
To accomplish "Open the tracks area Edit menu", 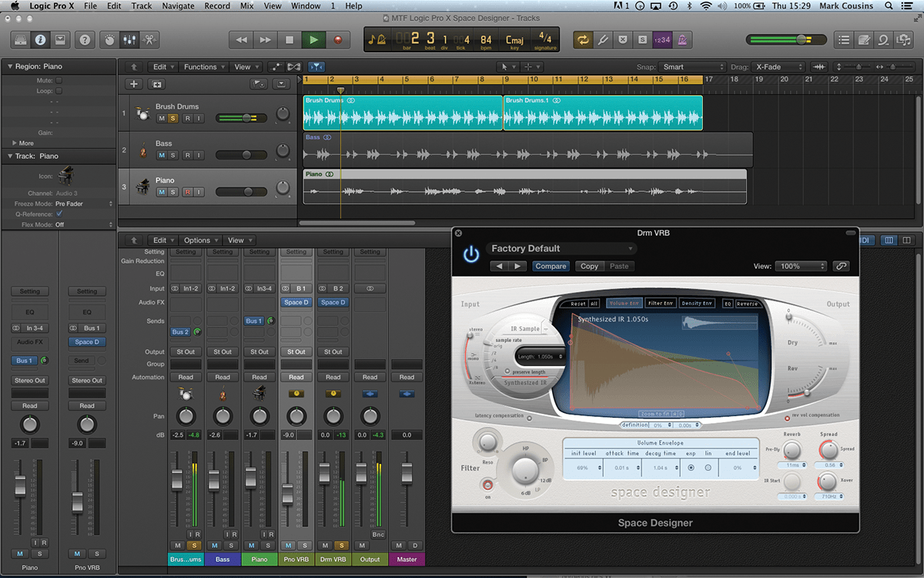I will (162, 67).
